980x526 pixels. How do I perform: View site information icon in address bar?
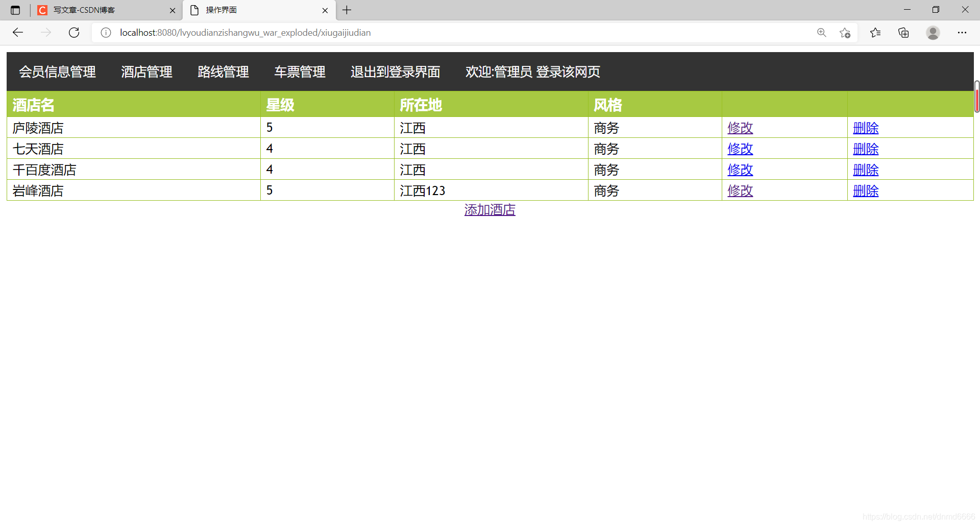[106, 33]
